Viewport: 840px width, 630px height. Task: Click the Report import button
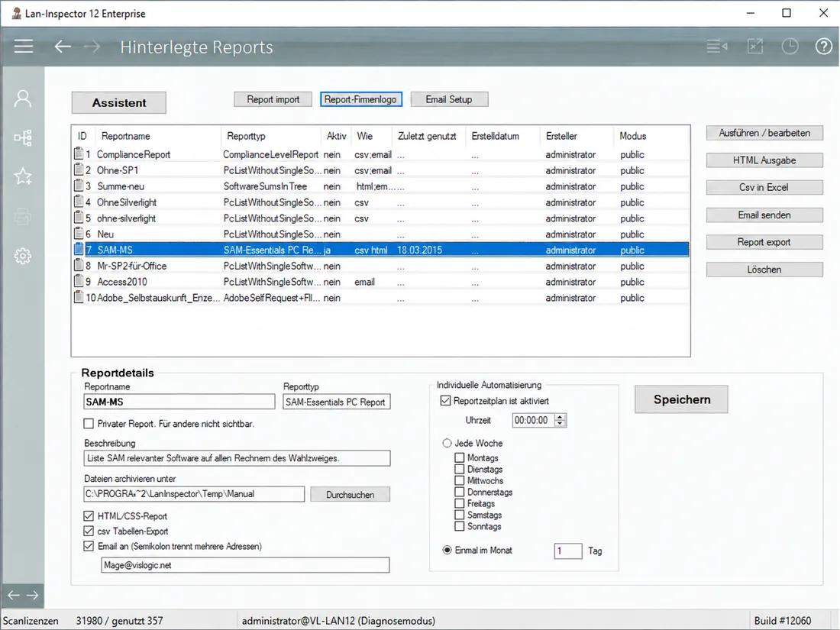pos(273,99)
